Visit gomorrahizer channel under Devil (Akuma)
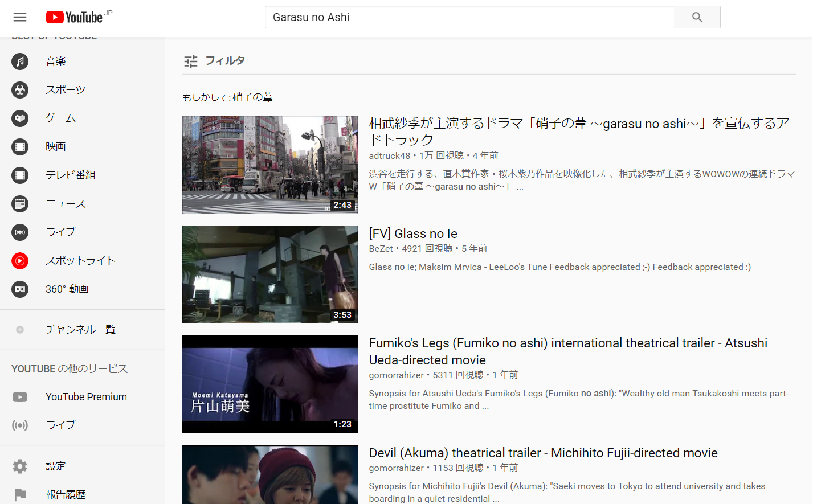 396,468
